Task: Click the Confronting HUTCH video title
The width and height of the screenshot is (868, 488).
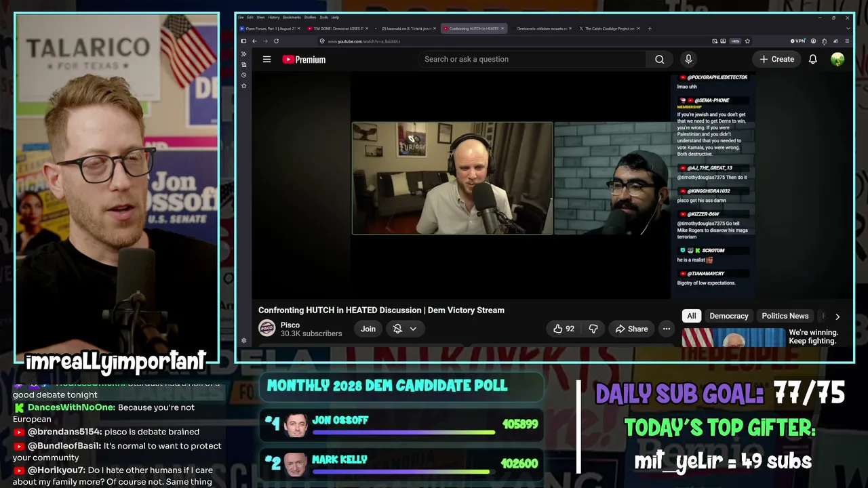Action: point(381,310)
